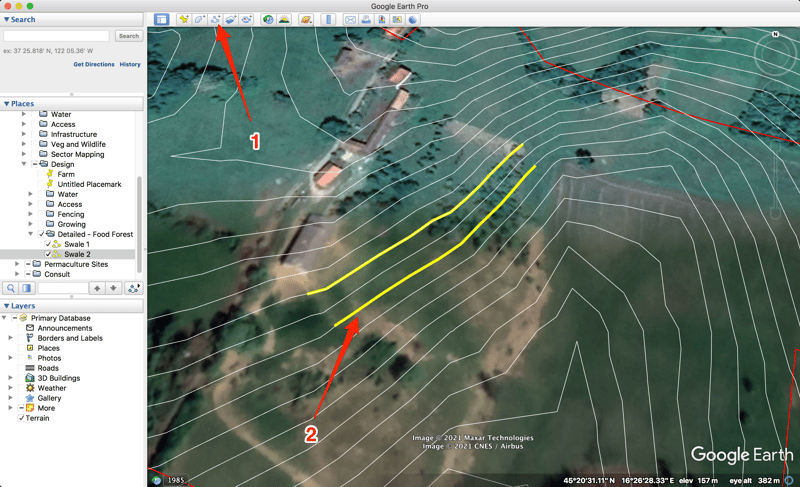Select the Add Path tool in toolbar
Screen dimensions: 800x487
(215, 19)
